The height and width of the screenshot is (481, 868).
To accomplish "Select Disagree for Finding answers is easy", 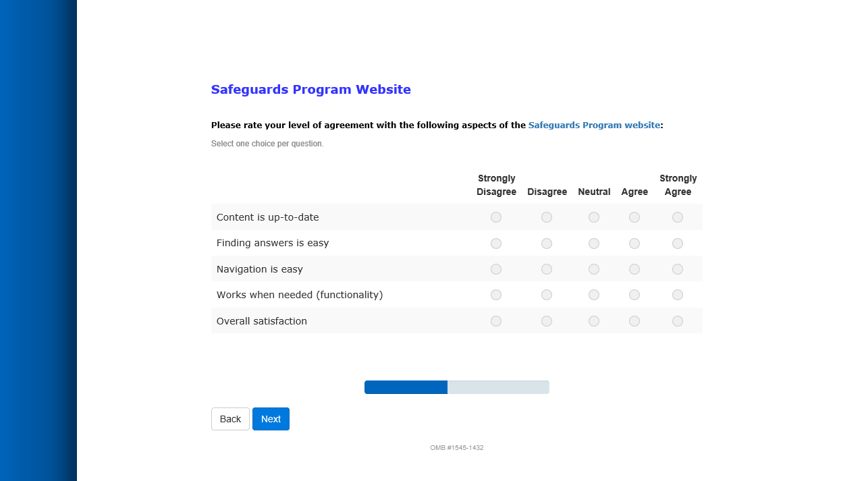I will point(547,244).
